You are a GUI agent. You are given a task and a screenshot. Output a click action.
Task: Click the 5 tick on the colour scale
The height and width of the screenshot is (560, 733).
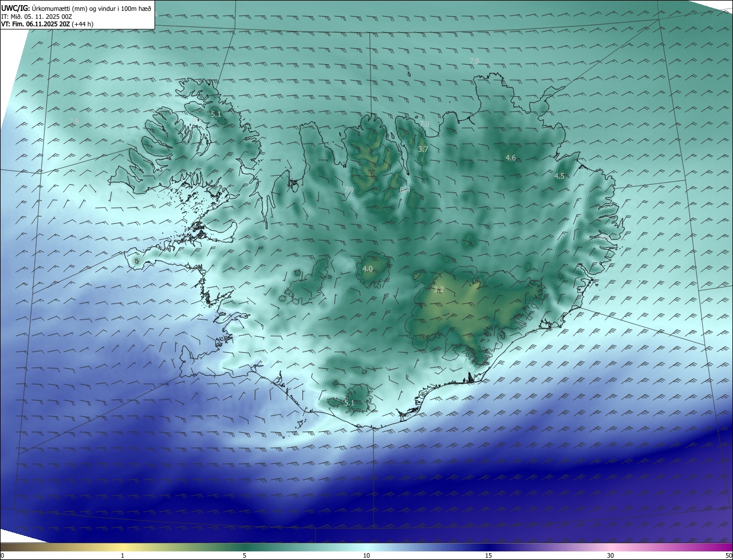point(245,555)
